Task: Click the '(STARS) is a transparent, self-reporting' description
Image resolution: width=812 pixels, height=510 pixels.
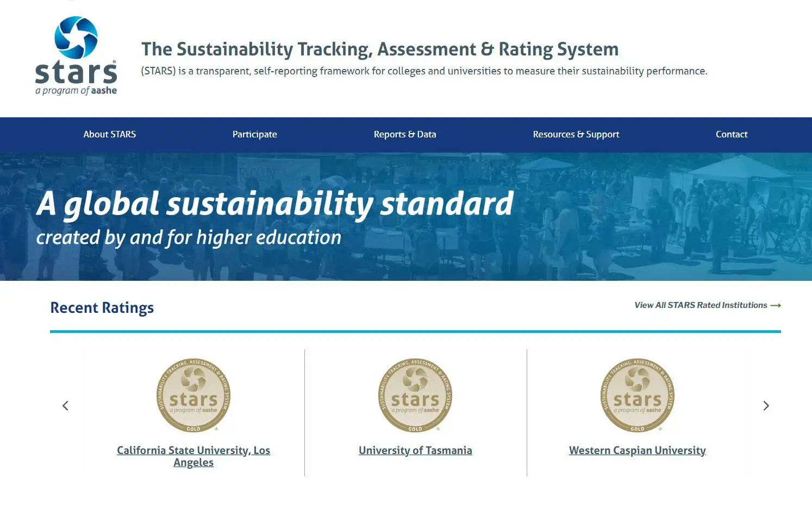Action: [424, 71]
